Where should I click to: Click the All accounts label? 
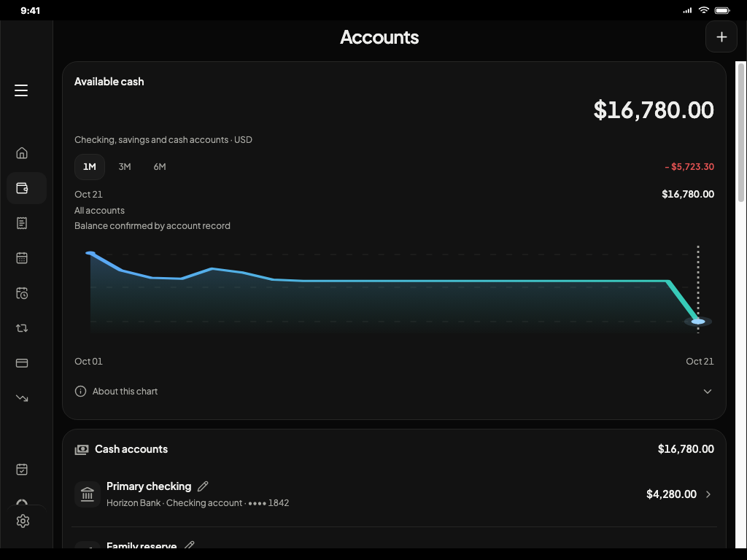pyautogui.click(x=99, y=211)
